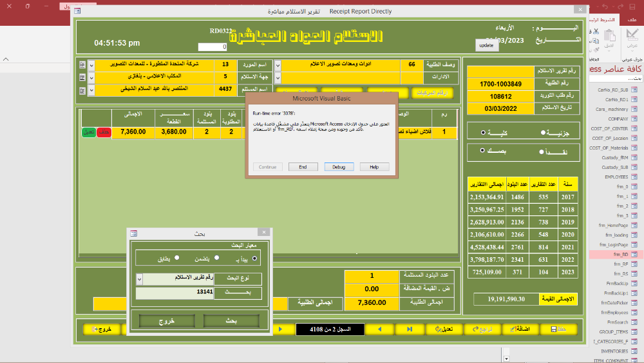Open the CarNo_RD_SUB form in navigation pane
This screenshot has width=644, height=363.
(x=617, y=90)
